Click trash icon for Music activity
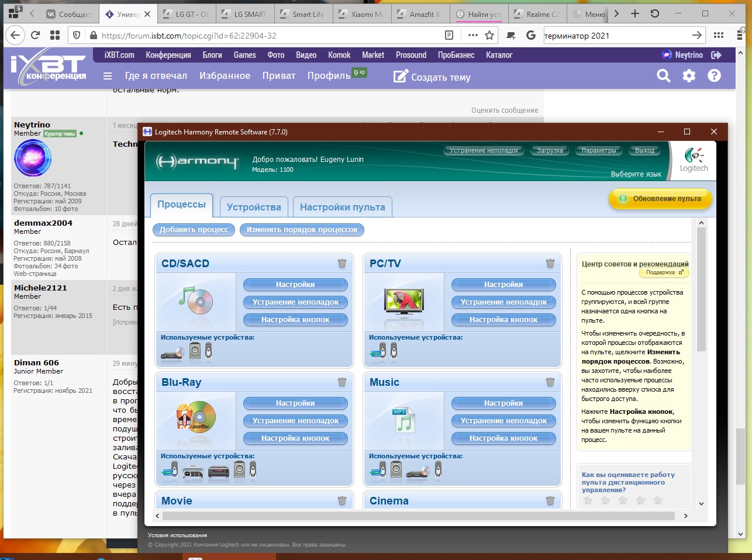The image size is (752, 560). (550, 382)
